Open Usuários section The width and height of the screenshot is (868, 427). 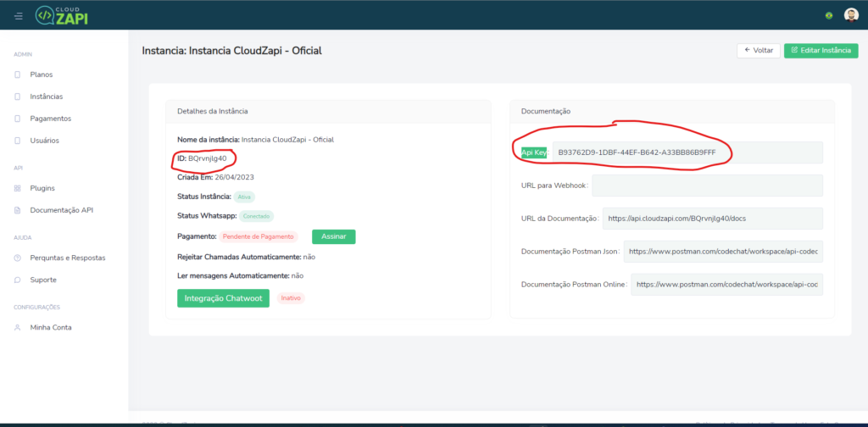point(44,141)
